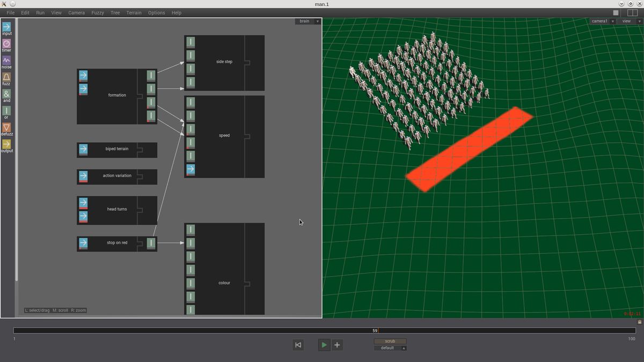
Task: Select the or node tool
Action: 6,112
